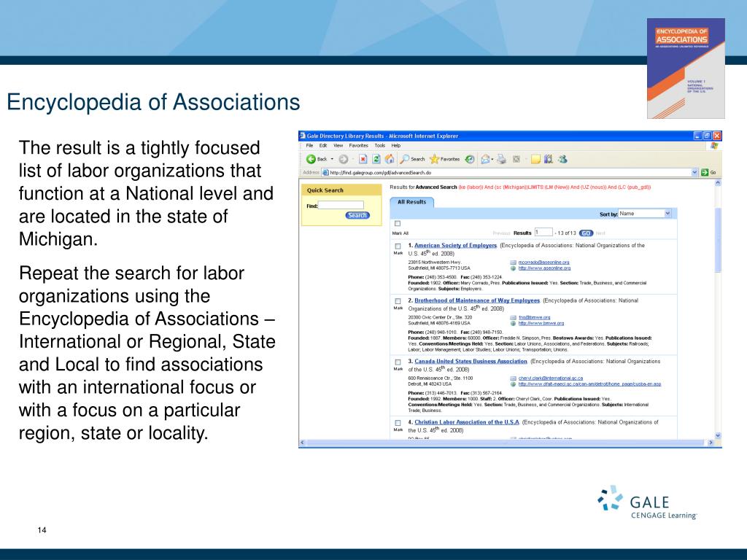Mark the Brotherhood of Maintenance of Way Employees result

398,301
